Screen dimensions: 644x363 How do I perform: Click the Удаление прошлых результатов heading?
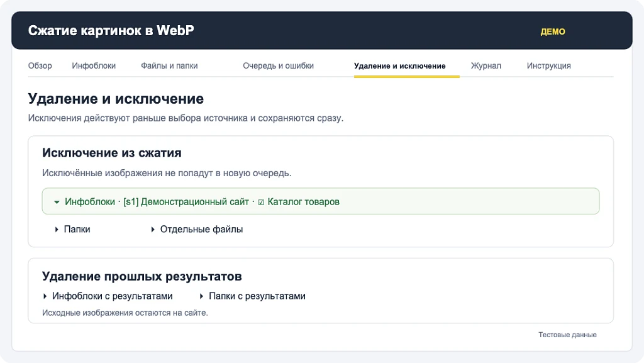142,276
